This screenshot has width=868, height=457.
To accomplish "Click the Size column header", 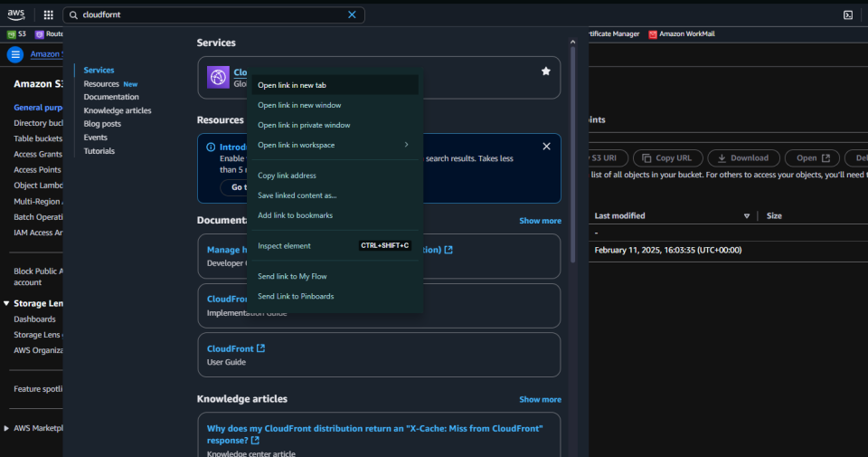I will pyautogui.click(x=774, y=216).
